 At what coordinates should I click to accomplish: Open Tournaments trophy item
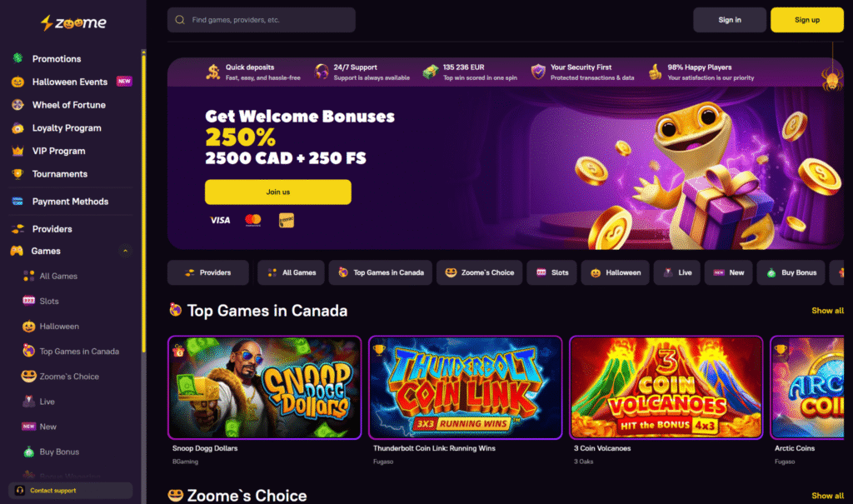(60, 173)
